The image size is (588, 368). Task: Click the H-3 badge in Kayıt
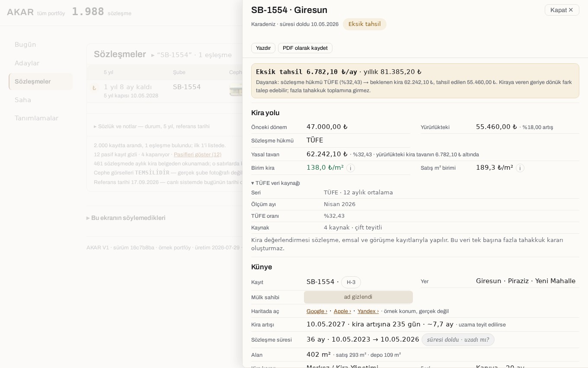pyautogui.click(x=351, y=282)
